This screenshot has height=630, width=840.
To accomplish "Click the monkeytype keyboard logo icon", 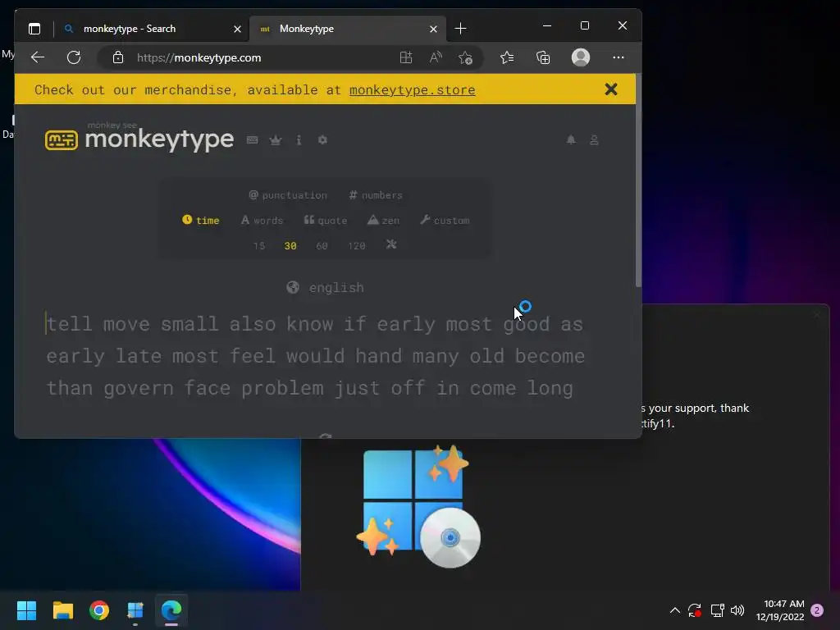I will click(61, 140).
